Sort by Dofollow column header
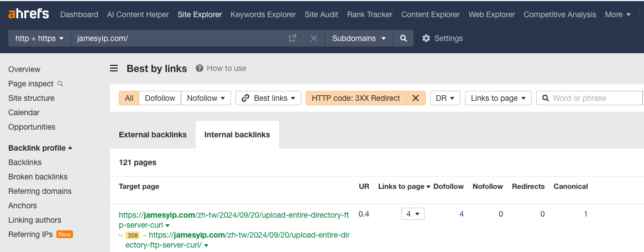Image resolution: width=644 pixels, height=252 pixels. [x=448, y=187]
